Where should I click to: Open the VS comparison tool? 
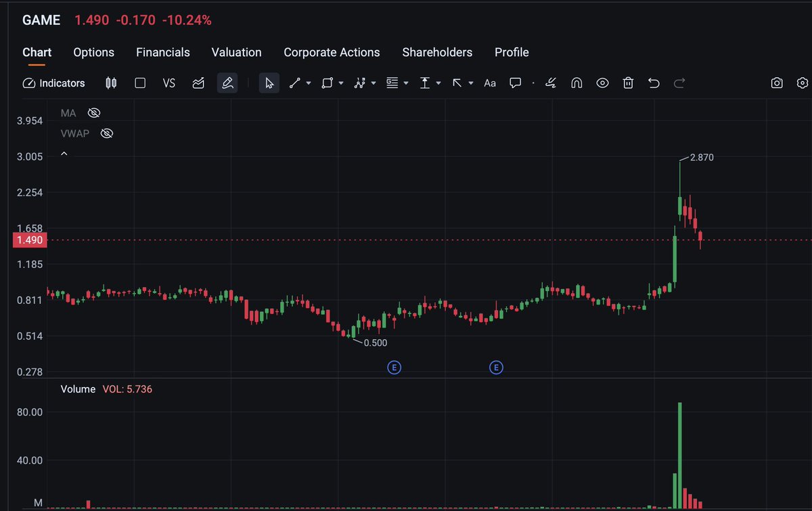(169, 83)
